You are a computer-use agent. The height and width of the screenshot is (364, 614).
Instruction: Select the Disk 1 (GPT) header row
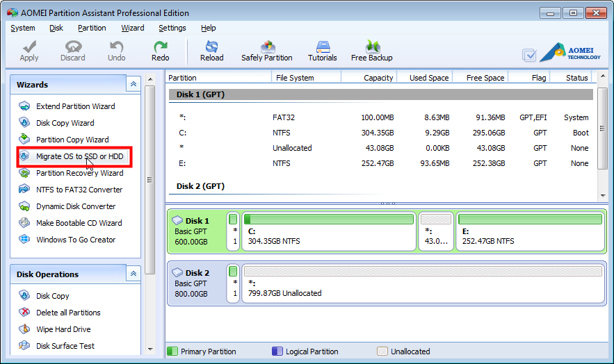point(381,94)
